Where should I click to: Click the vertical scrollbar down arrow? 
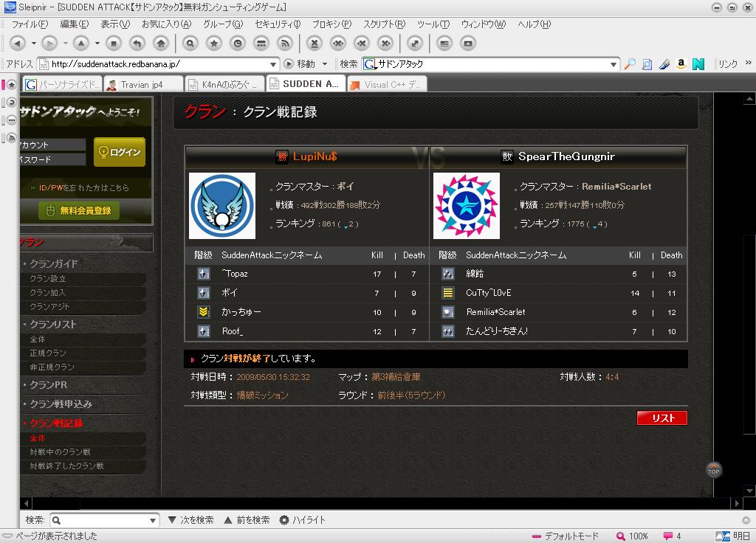tap(749, 491)
